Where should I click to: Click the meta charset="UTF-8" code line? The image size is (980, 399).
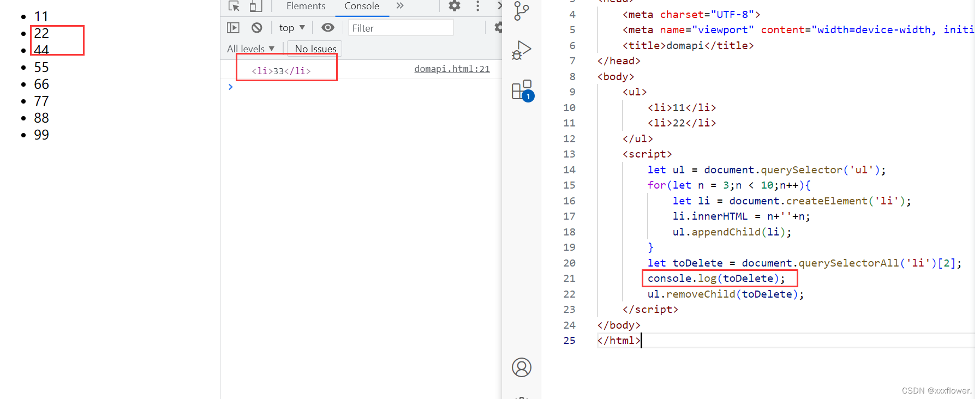(x=691, y=15)
